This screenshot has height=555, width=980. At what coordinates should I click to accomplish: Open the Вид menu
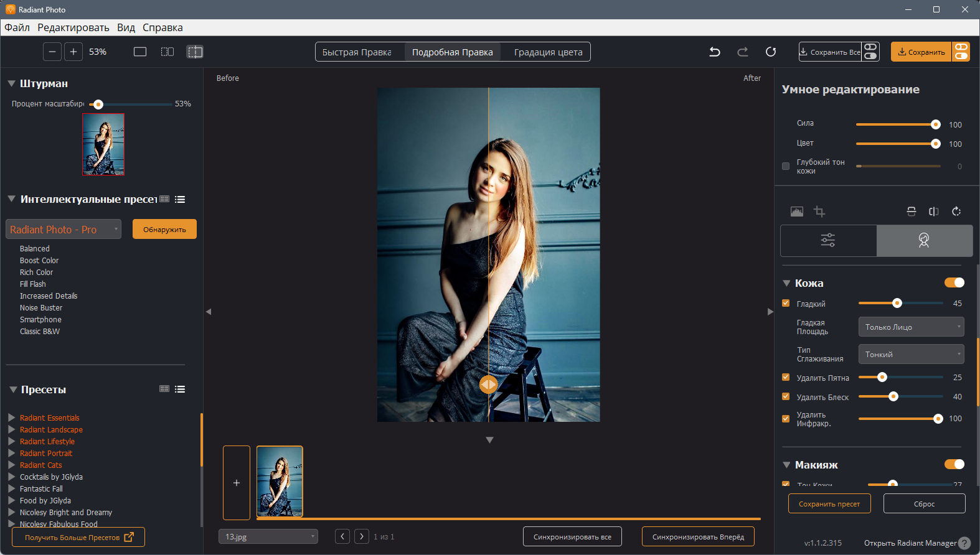(126, 27)
